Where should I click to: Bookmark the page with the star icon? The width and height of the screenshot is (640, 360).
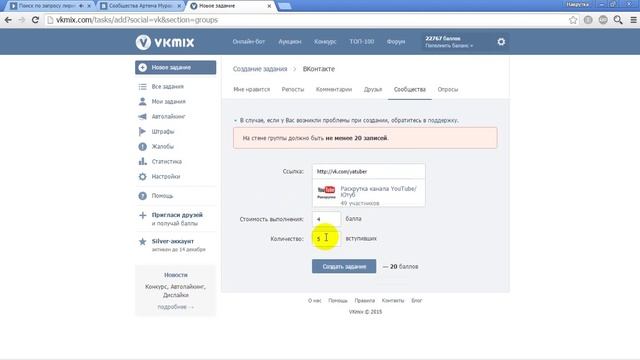(573, 20)
